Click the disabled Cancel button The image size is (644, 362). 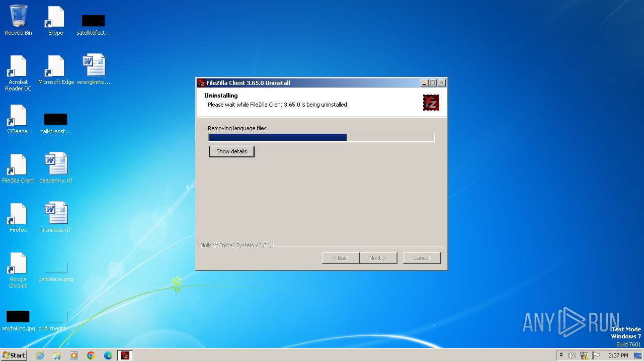click(422, 258)
